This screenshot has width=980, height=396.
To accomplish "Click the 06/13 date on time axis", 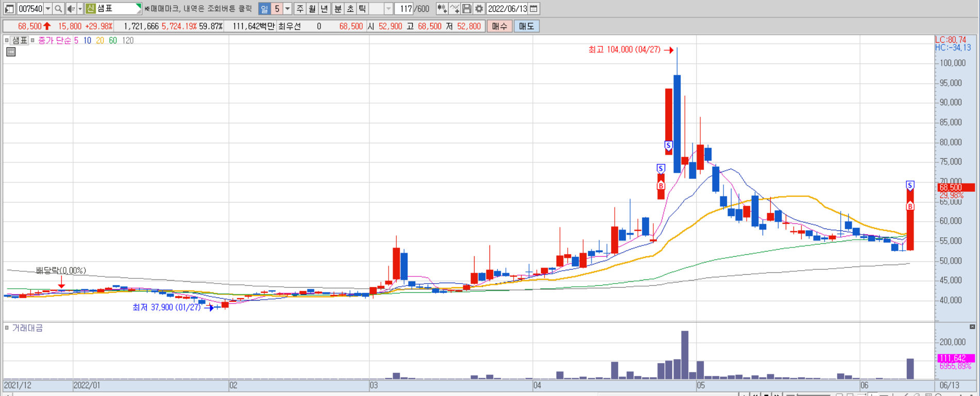I will [x=950, y=385].
